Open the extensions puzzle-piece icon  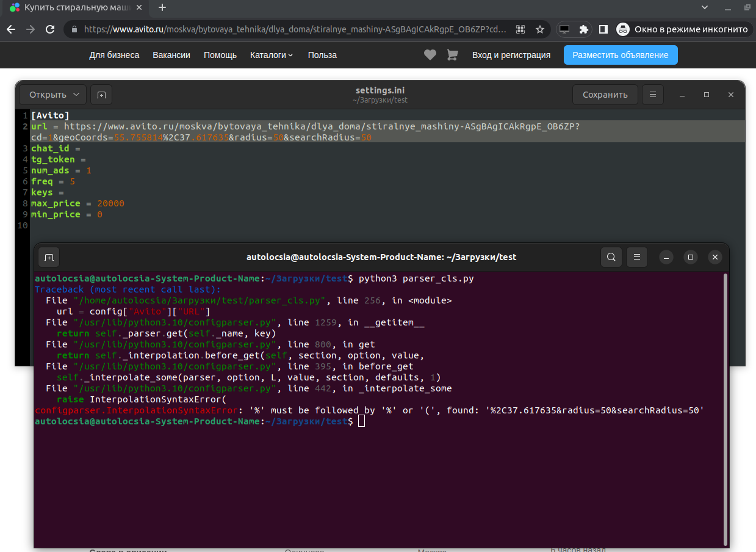point(584,29)
